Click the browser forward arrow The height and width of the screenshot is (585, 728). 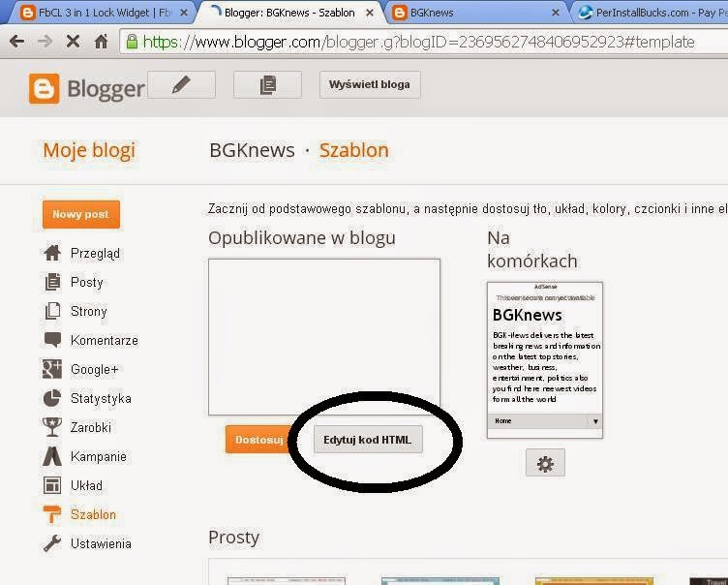45,42
